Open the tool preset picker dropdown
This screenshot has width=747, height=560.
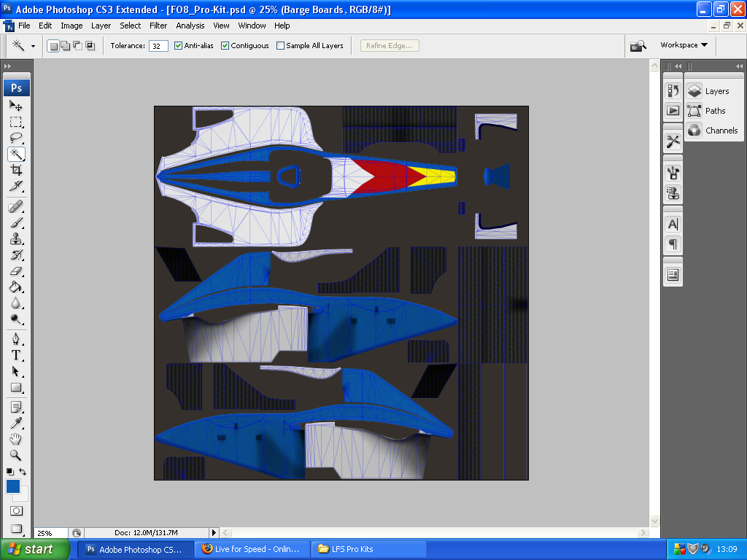(33, 46)
